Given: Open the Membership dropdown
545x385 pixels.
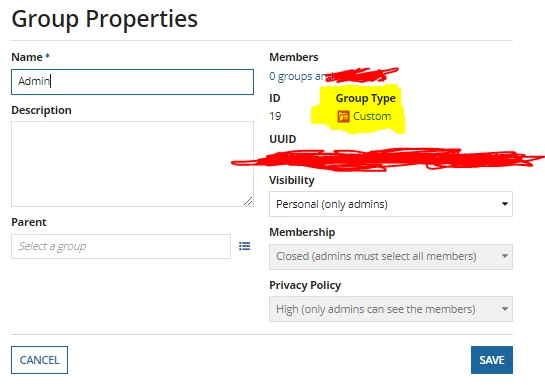Looking at the screenshot, I should (x=391, y=256).
